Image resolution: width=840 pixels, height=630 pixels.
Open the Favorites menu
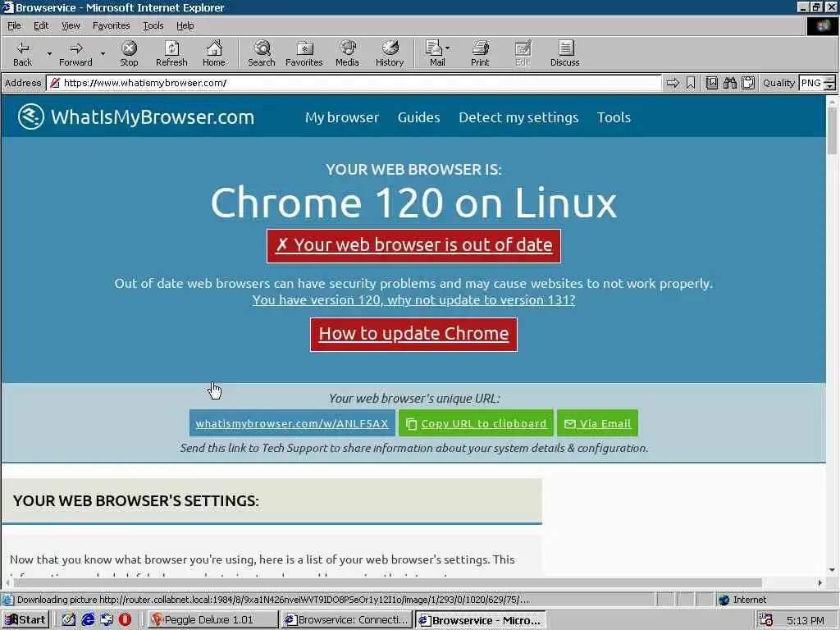click(111, 25)
